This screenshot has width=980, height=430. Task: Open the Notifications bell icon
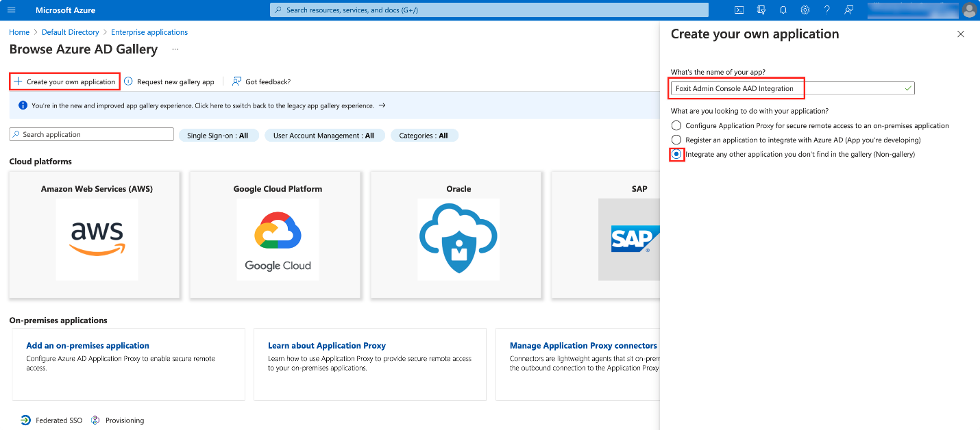coord(783,10)
